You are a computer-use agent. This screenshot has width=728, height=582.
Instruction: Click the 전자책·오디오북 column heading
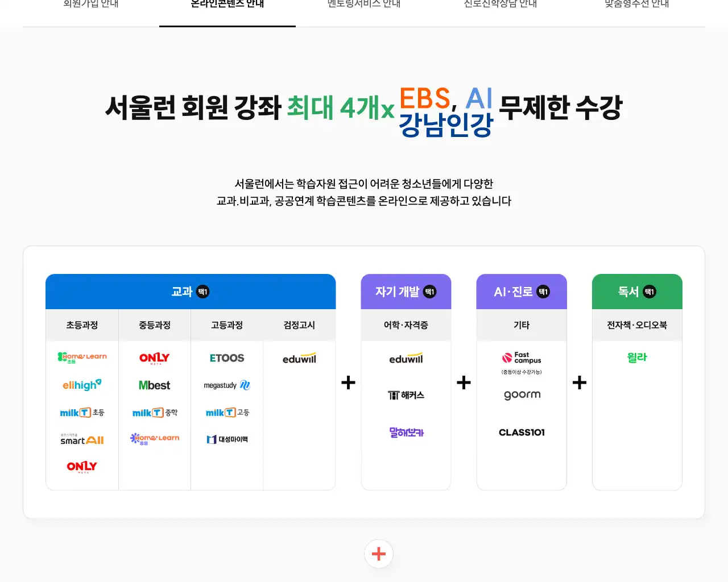point(637,325)
